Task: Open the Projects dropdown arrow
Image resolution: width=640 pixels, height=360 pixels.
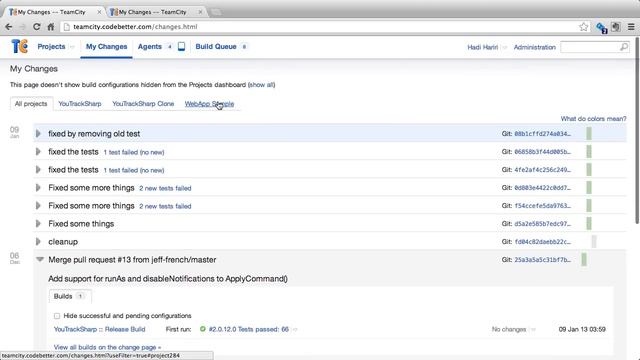Action: 72,47
